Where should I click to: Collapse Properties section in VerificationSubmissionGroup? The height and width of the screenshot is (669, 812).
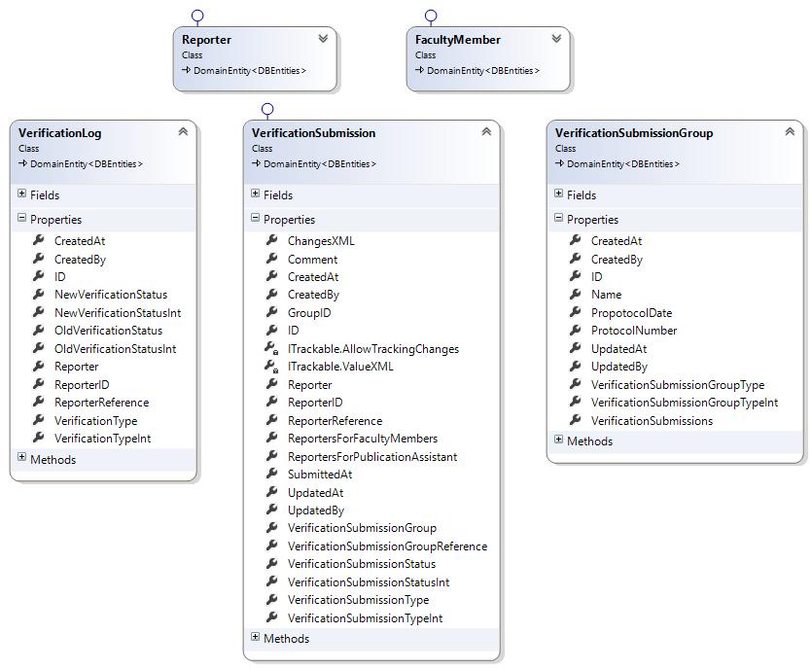click(559, 218)
